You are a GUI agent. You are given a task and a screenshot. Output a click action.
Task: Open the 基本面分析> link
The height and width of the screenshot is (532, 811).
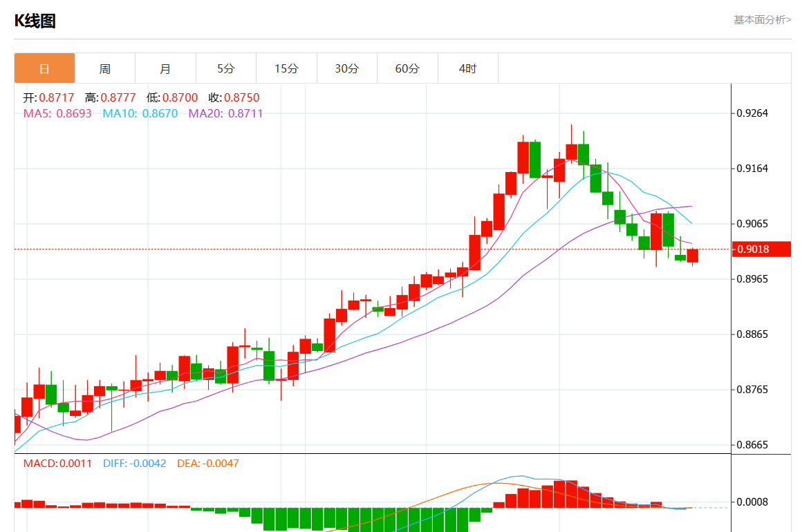[762, 19]
